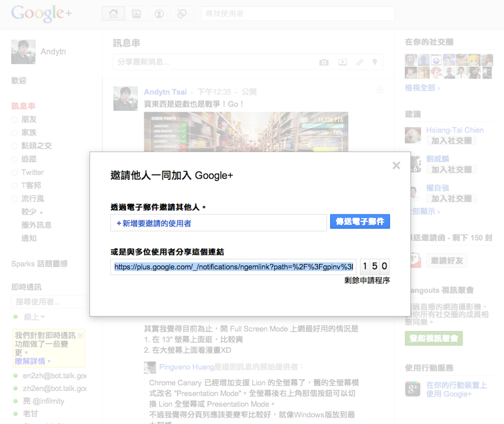The image size is (504, 424).
Task: Open the post options dropdown arrow
Action: pos(380,90)
